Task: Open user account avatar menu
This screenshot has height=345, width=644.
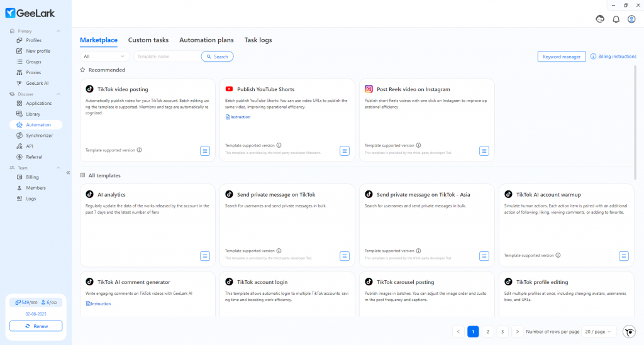Action: tap(631, 19)
